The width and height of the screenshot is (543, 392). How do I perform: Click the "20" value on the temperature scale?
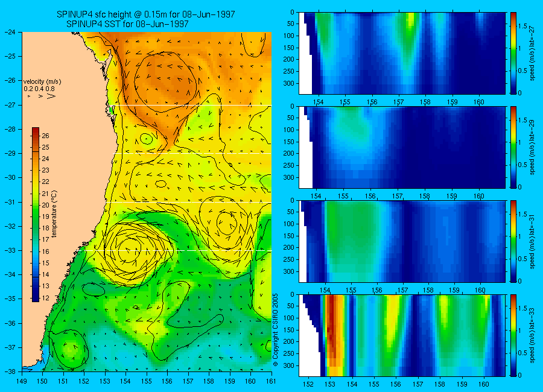(45, 205)
